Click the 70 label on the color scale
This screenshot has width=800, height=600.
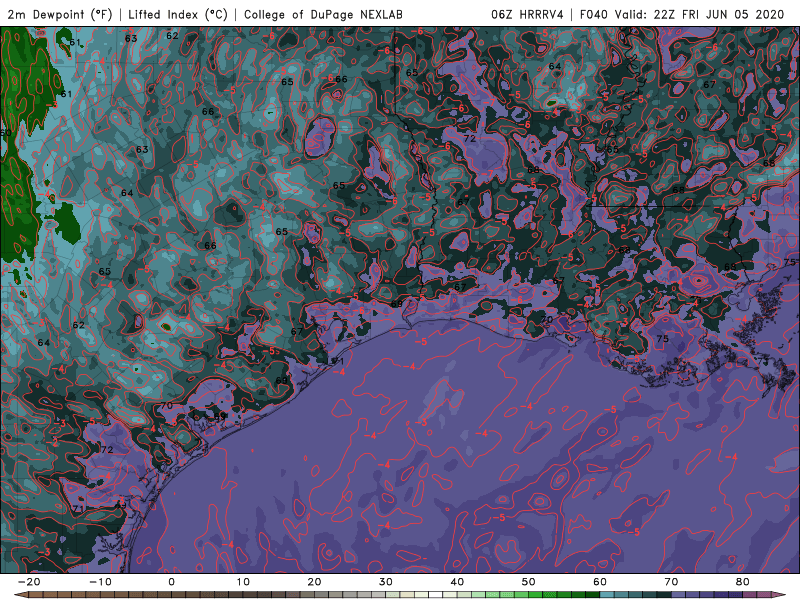click(671, 582)
